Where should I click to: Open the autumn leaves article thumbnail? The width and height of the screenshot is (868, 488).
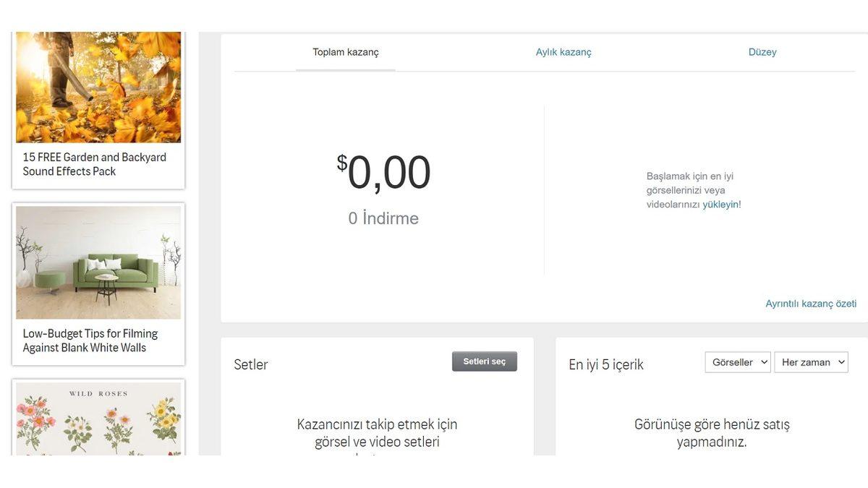[x=98, y=87]
